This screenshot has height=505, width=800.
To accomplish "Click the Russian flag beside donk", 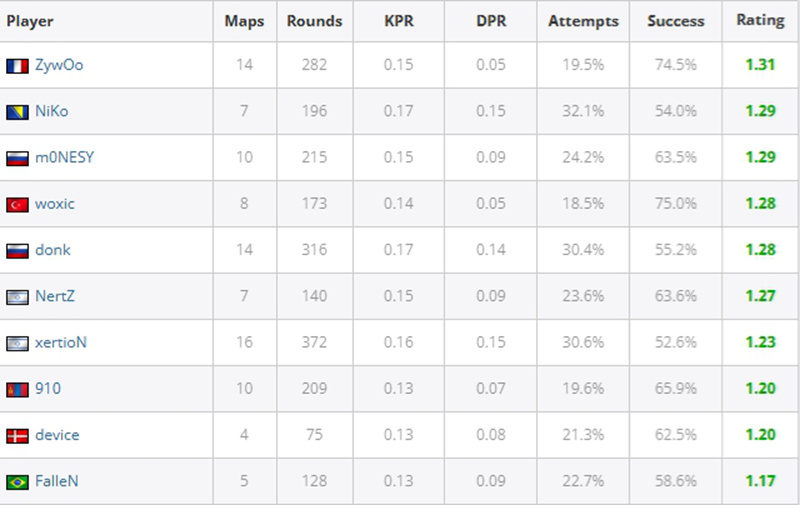I will coord(17,251).
